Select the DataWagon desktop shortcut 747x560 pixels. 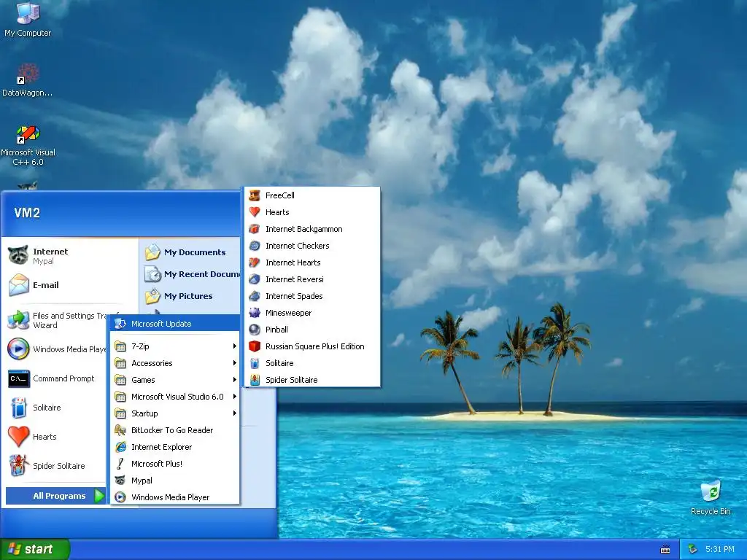pos(28,79)
